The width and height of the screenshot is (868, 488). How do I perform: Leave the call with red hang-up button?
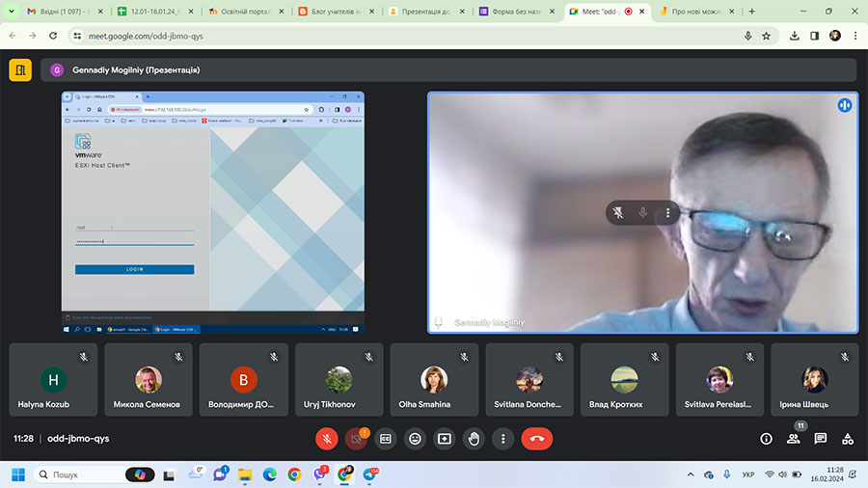pos(537,438)
